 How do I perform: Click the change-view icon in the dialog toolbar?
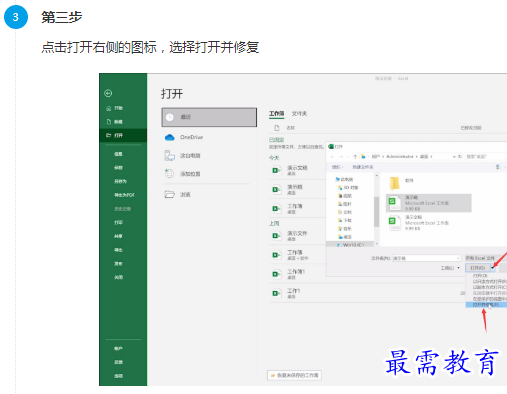coord(498,167)
